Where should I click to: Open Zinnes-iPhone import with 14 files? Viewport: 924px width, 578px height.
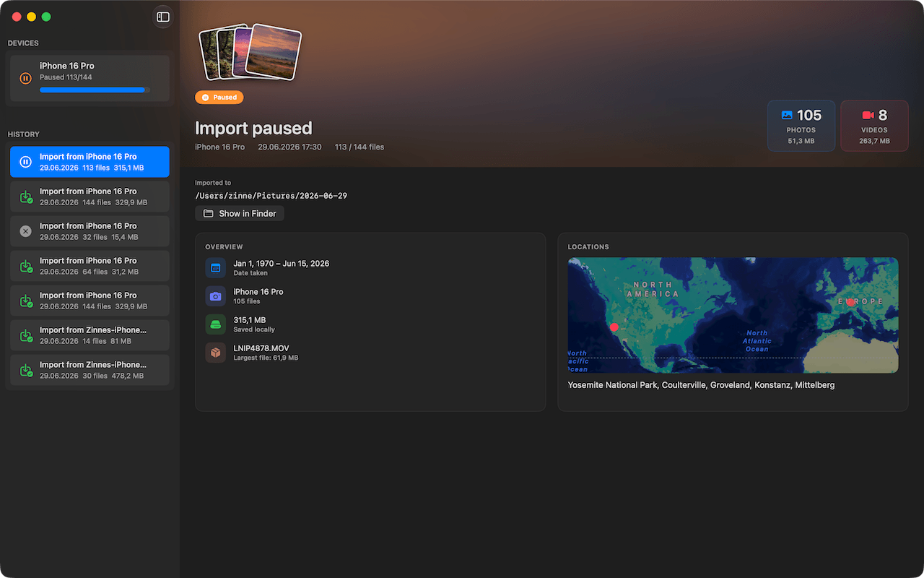pos(90,335)
